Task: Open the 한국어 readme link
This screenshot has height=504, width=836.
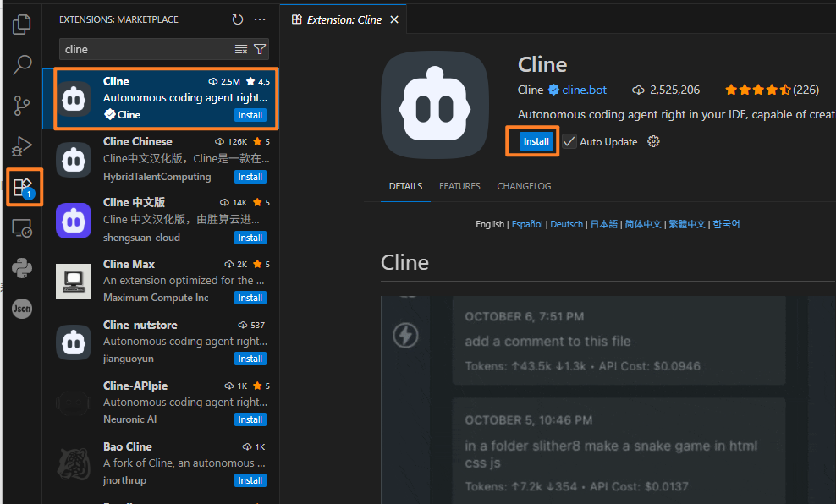Action: click(x=726, y=224)
